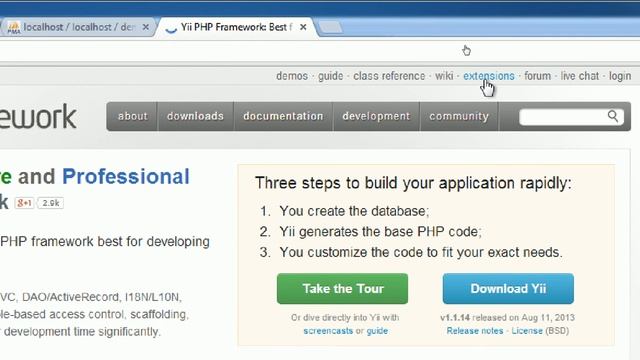
Task: Click the search magnifier icon
Action: [x=613, y=116]
